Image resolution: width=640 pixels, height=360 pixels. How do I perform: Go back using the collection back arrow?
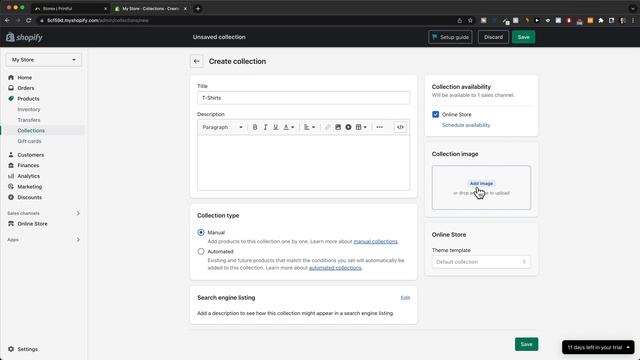coord(197,61)
